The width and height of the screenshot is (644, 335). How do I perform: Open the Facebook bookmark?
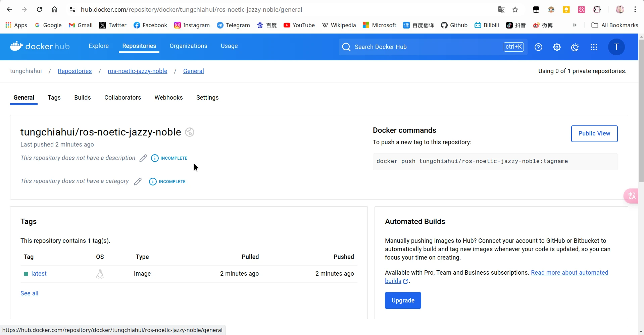pos(150,25)
